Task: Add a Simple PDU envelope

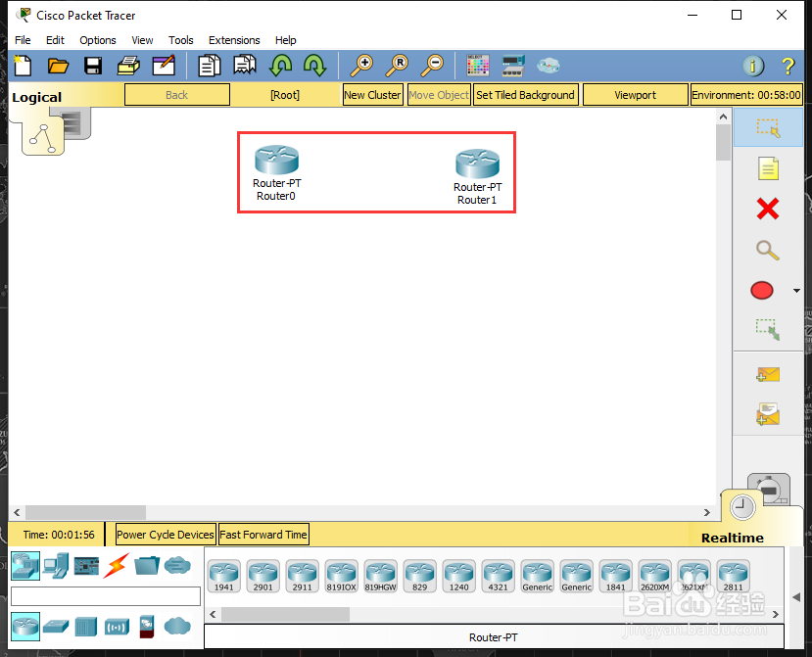Action: click(x=768, y=374)
